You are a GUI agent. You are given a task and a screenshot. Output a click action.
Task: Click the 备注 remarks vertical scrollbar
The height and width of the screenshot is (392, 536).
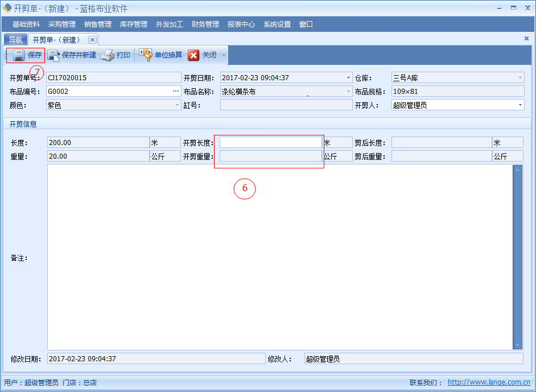pyautogui.click(x=517, y=256)
